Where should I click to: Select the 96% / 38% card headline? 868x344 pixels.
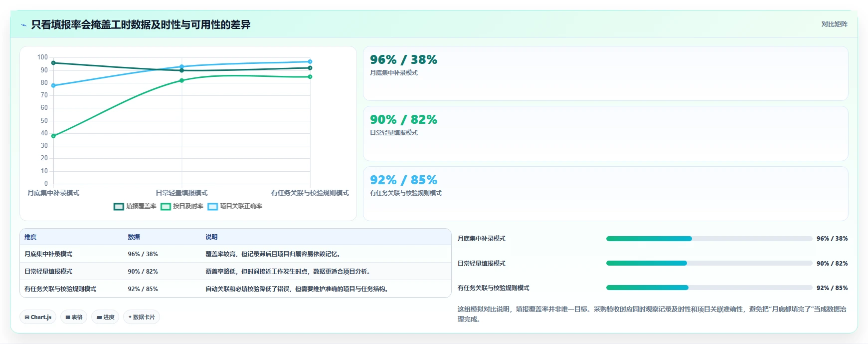pyautogui.click(x=403, y=60)
